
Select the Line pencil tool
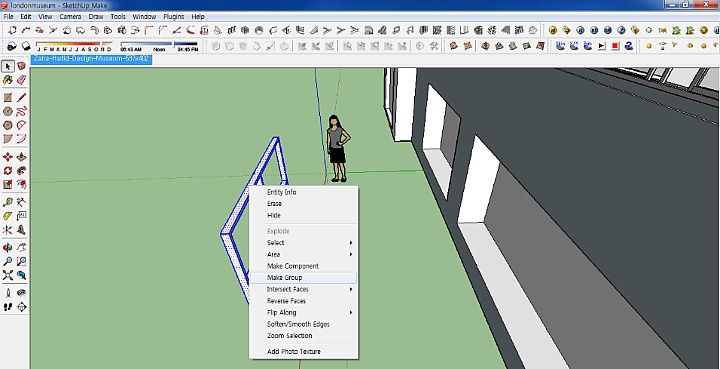(x=22, y=98)
